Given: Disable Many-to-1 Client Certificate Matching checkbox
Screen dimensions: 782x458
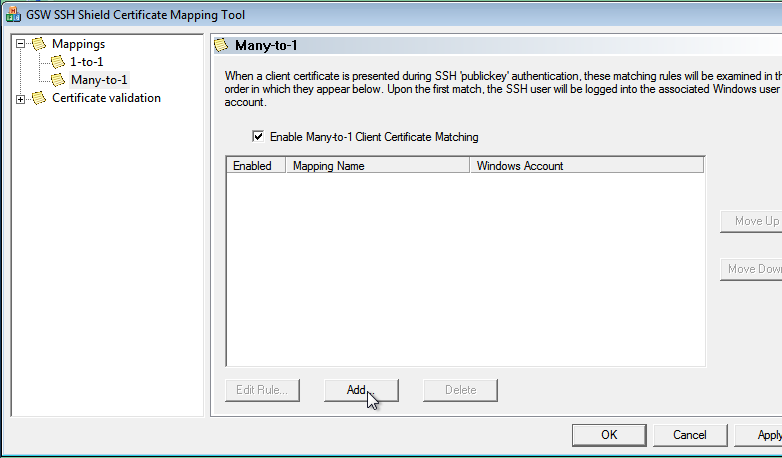Looking at the screenshot, I should click(x=258, y=137).
